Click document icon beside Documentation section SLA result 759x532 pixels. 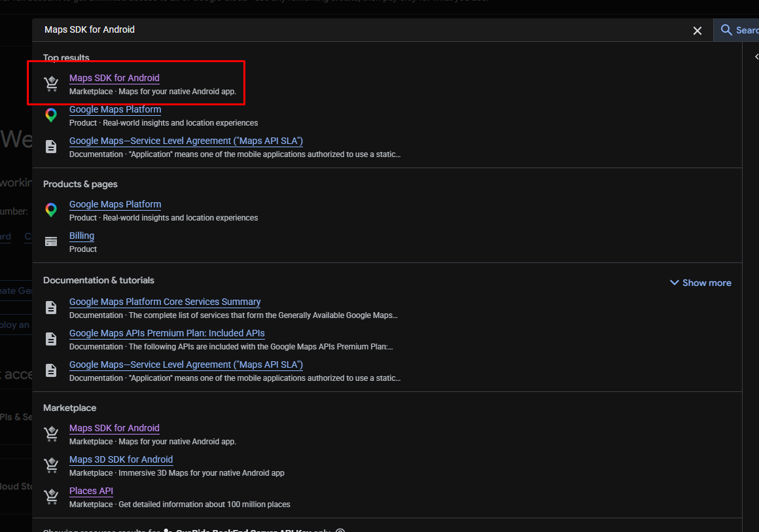[x=51, y=370]
